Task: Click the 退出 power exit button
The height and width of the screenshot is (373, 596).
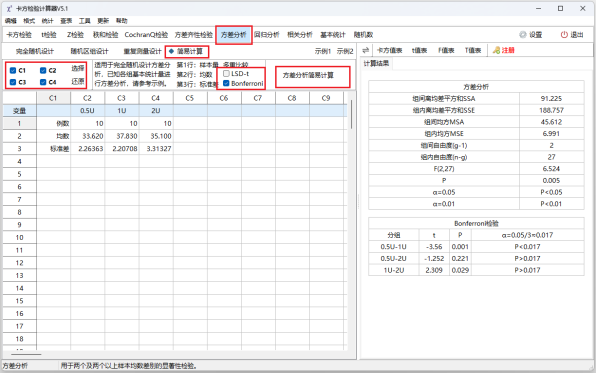Action: [572, 35]
